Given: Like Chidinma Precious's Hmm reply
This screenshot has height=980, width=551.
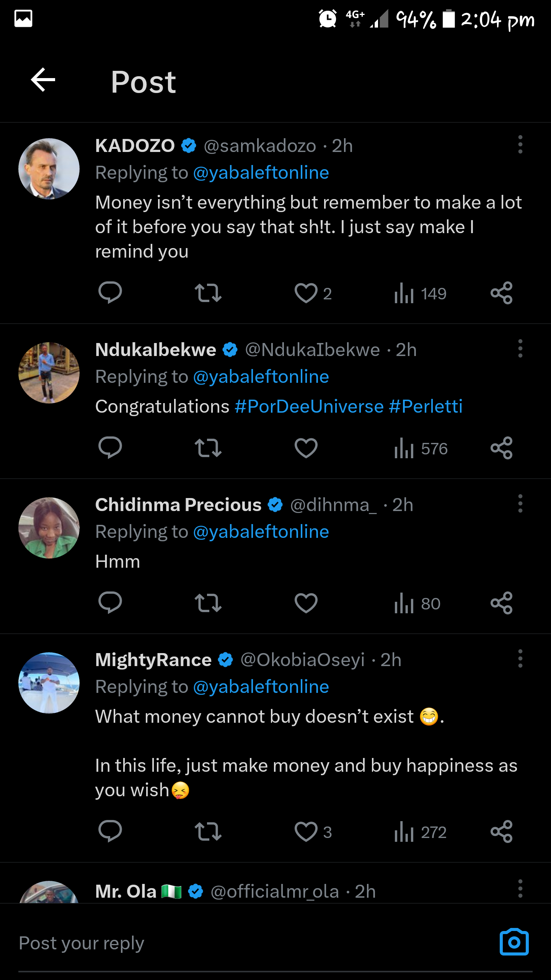Looking at the screenshot, I should click(306, 603).
